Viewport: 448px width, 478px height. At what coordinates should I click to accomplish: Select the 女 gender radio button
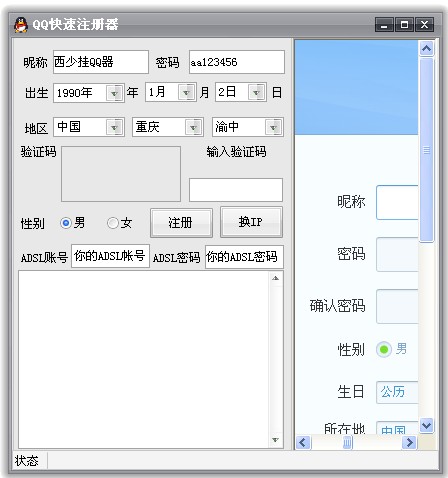[113, 223]
